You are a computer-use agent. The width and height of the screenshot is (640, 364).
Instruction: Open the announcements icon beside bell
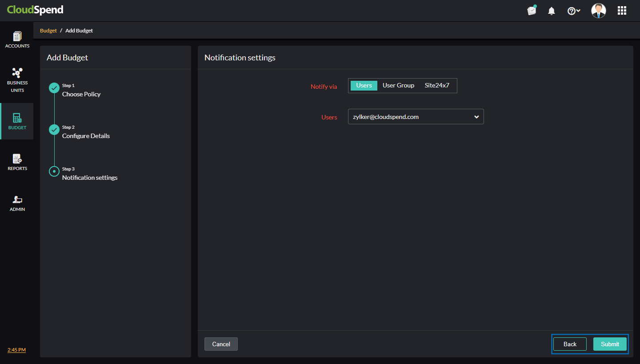click(x=532, y=11)
